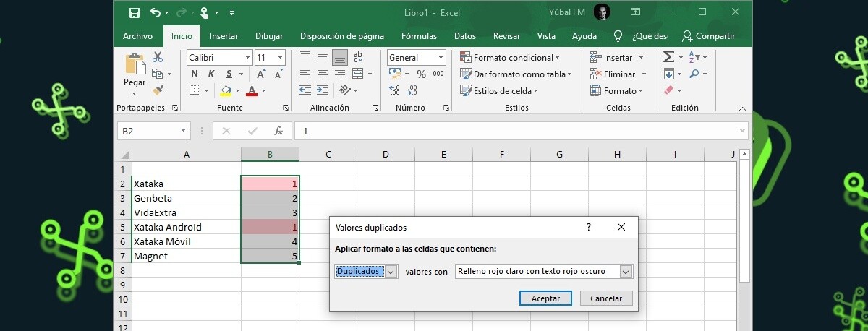The image size is (868, 331).
Task: Click the Compartir button
Action: [x=709, y=36]
